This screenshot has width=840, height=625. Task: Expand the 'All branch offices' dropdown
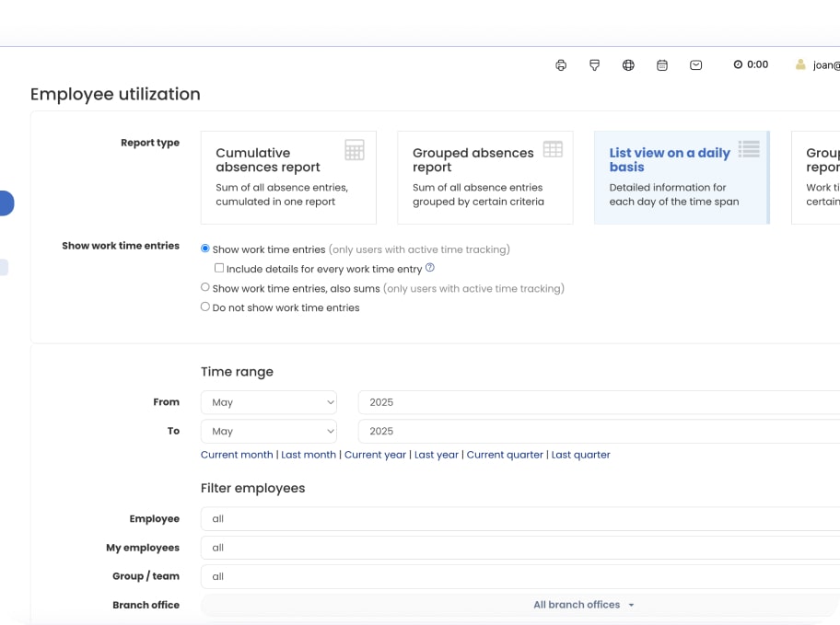584,605
